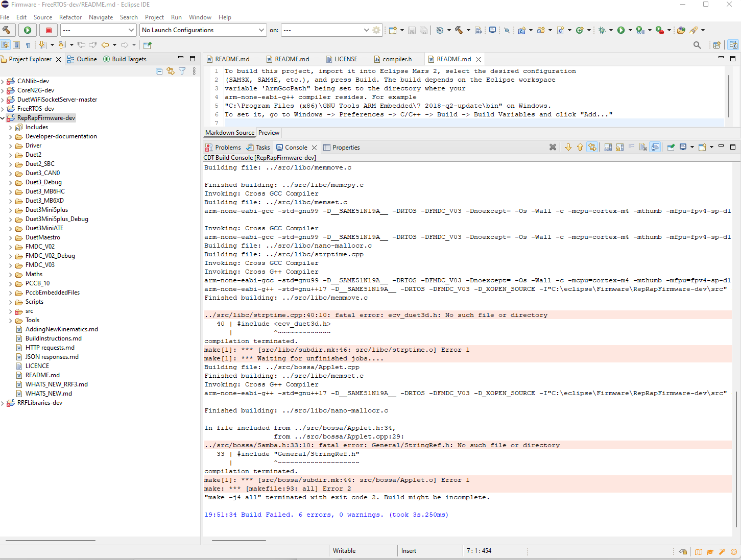741x560 pixels.
Task: Click the red Stop launch button
Action: click(49, 30)
